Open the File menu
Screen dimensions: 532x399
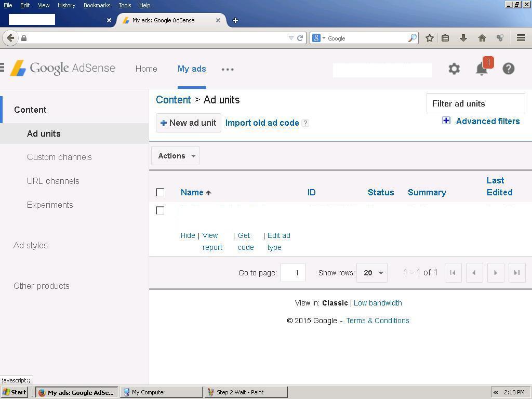coord(8,5)
